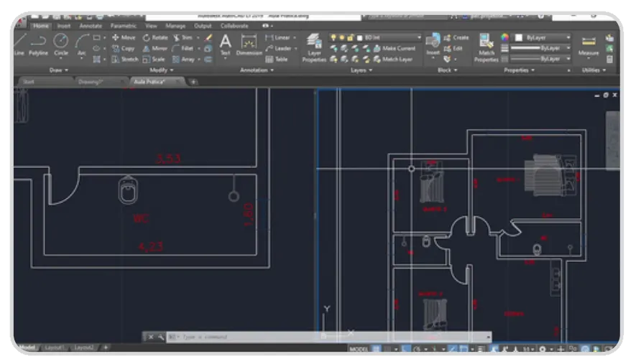Insert a Table

point(277,59)
